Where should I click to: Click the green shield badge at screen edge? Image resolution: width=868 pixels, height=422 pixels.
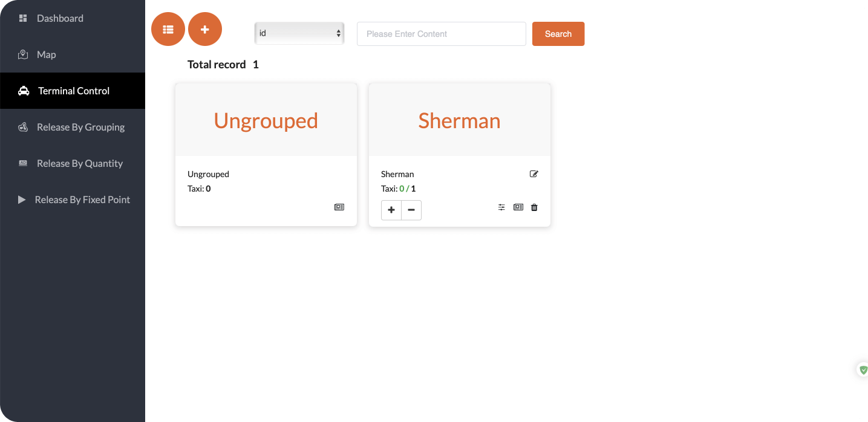coord(863,369)
